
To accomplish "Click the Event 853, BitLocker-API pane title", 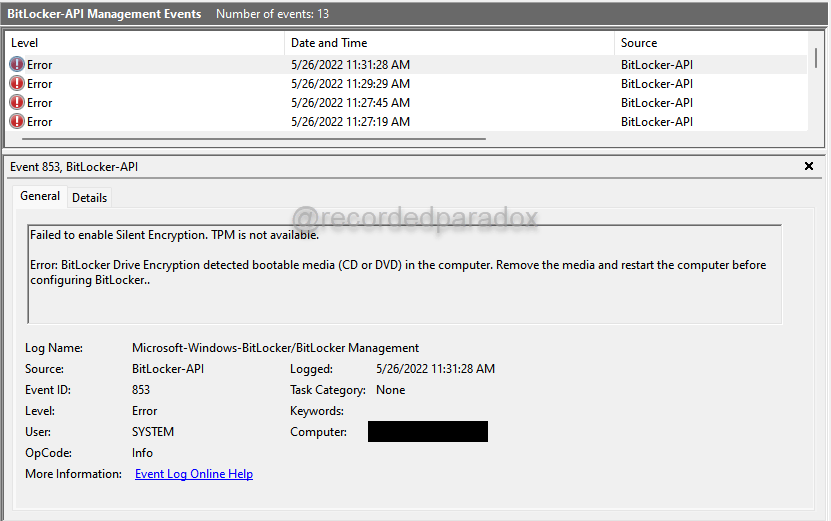I will point(74,167).
